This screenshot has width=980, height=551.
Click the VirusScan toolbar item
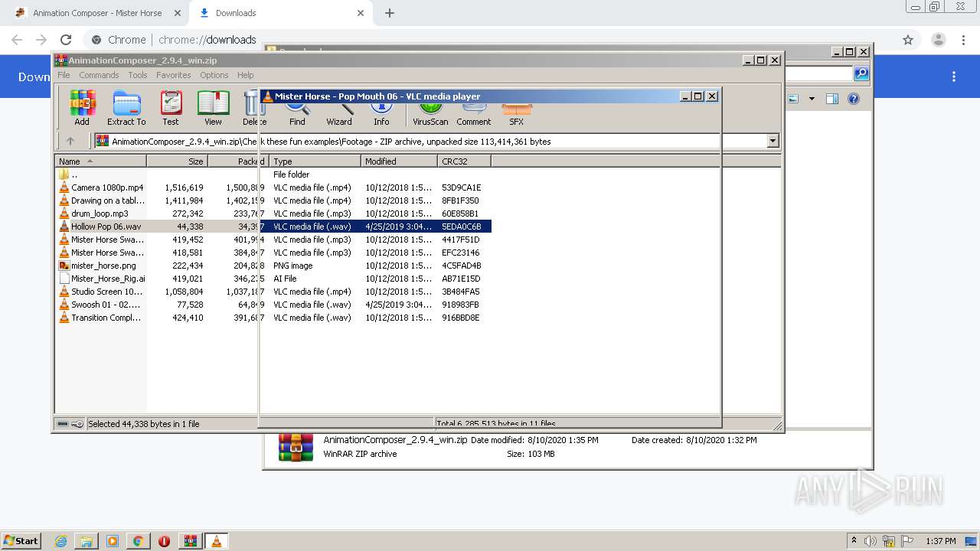click(x=430, y=116)
